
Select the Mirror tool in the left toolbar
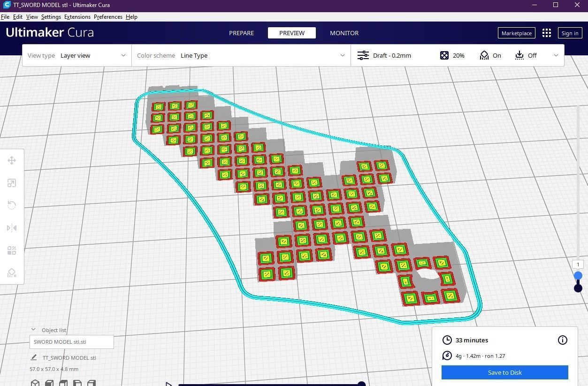12,228
